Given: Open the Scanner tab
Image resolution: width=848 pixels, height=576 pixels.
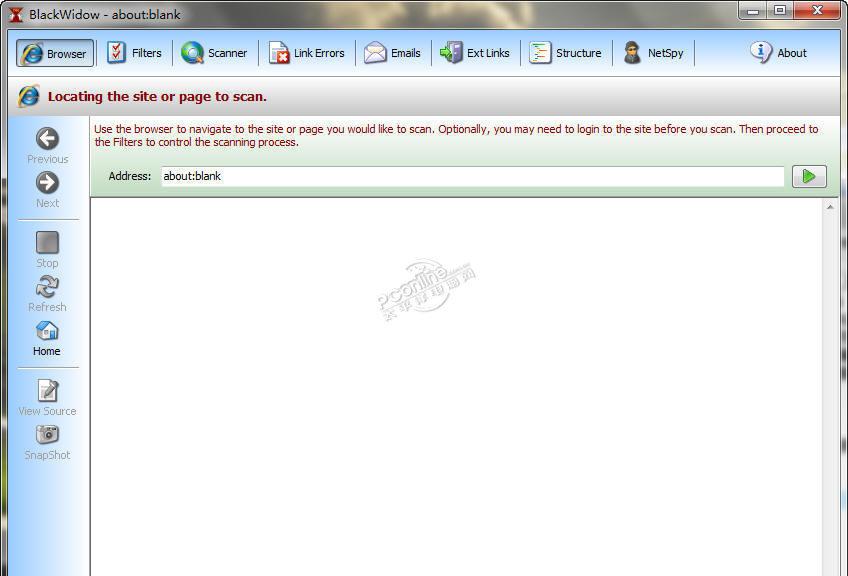Looking at the screenshot, I should (x=214, y=53).
